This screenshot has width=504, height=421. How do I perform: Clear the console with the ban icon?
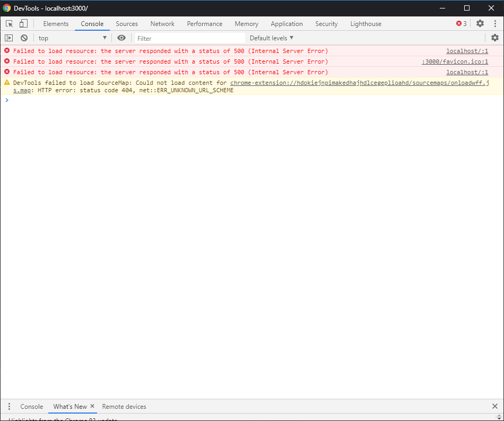coord(24,38)
